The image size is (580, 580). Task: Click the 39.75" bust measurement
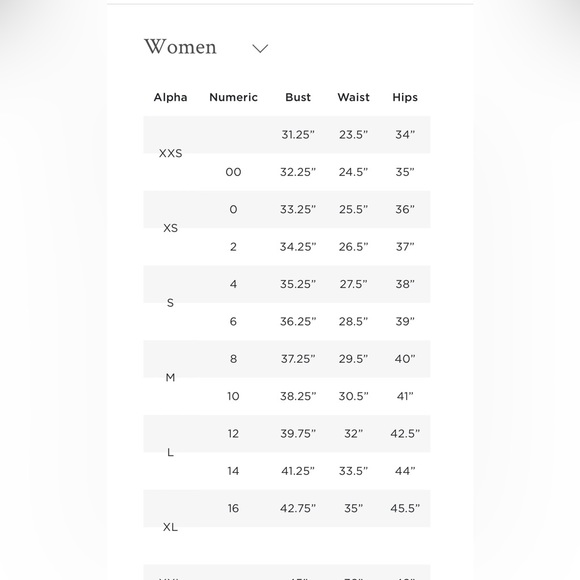[298, 434]
